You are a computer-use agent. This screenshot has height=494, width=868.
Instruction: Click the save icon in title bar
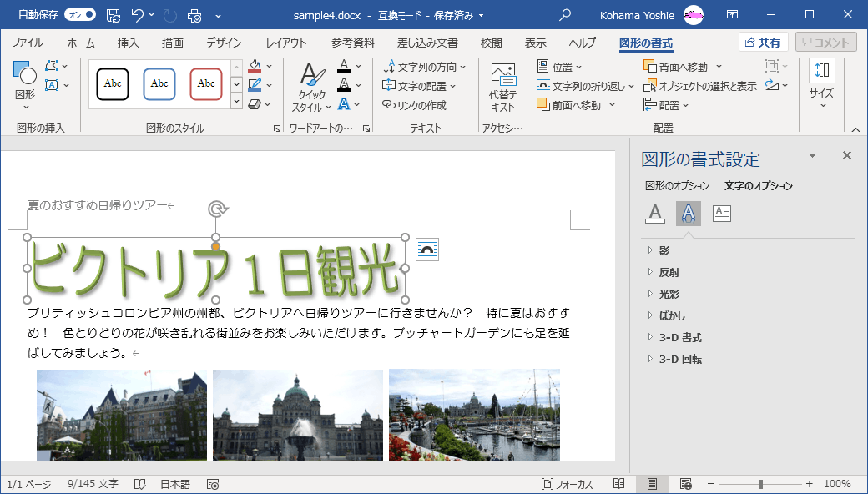click(x=114, y=15)
